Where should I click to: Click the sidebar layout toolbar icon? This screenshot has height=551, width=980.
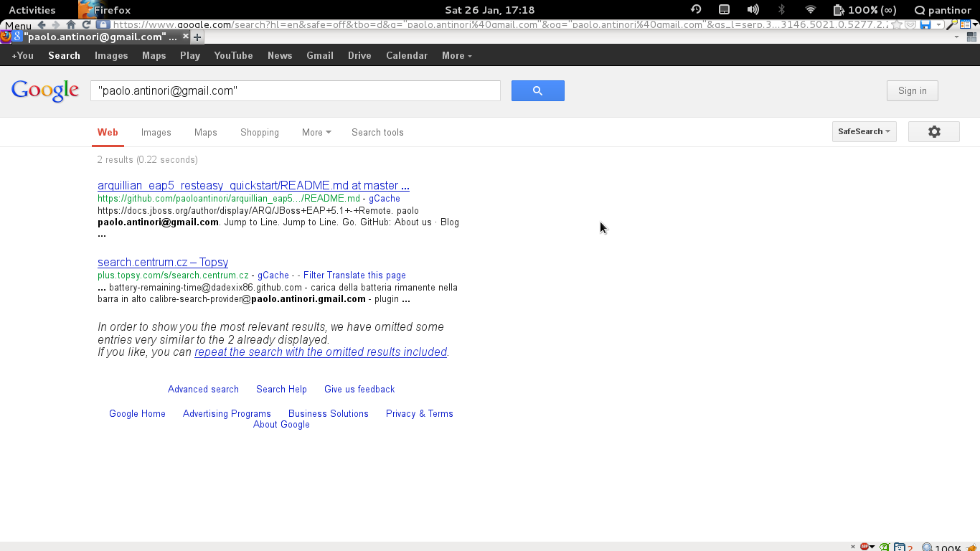click(965, 24)
